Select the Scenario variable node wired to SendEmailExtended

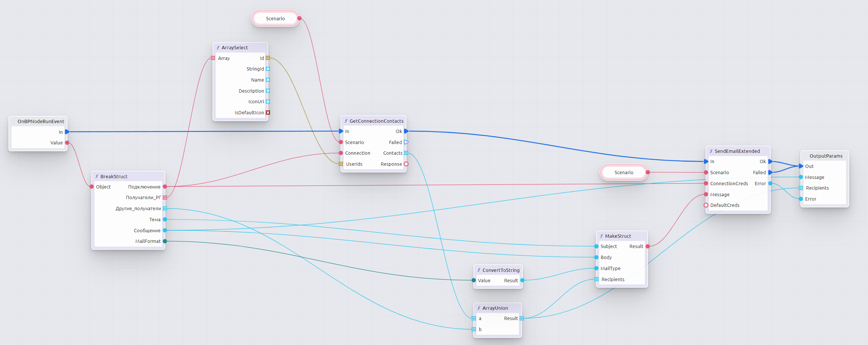[624, 172]
